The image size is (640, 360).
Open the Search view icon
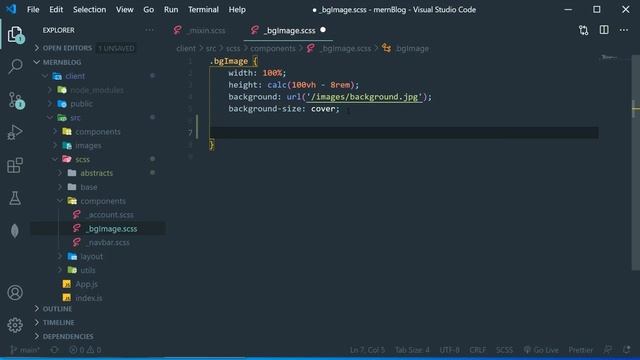coord(15,66)
